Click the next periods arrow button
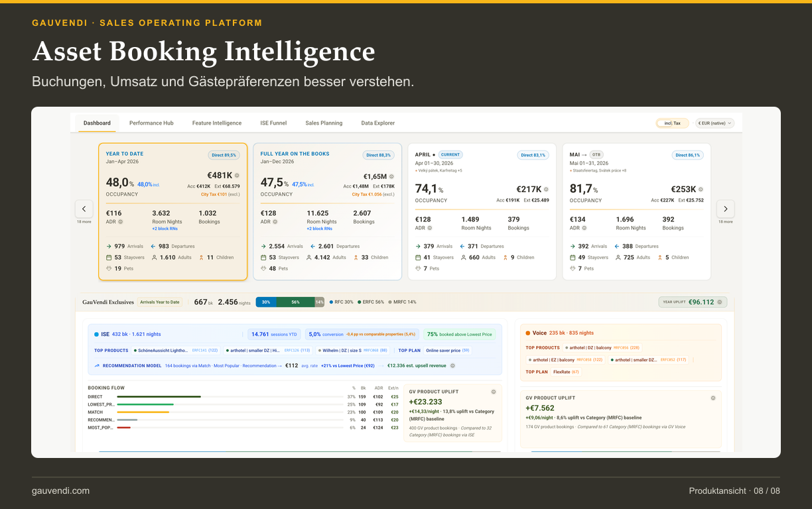Viewport: 812px width, 509px height. pyautogui.click(x=725, y=209)
